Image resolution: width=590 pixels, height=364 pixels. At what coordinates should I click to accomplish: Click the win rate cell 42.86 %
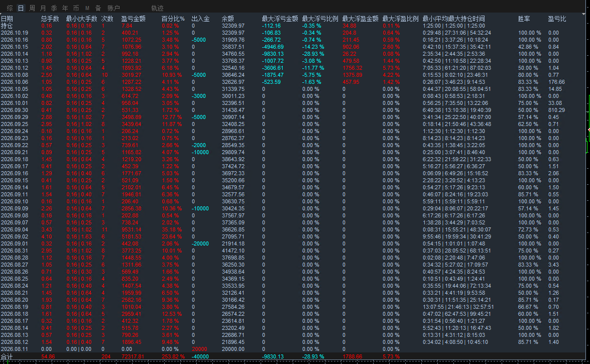point(528,47)
